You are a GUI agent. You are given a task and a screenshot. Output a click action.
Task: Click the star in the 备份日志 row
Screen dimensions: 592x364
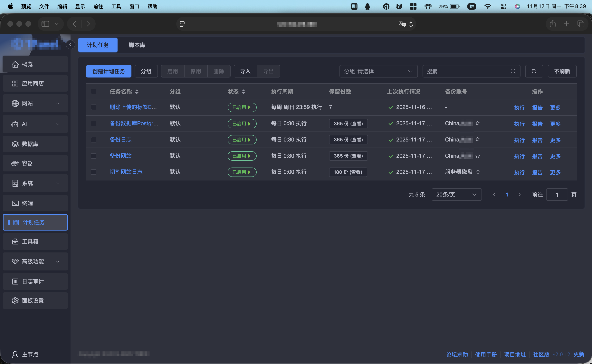(478, 139)
